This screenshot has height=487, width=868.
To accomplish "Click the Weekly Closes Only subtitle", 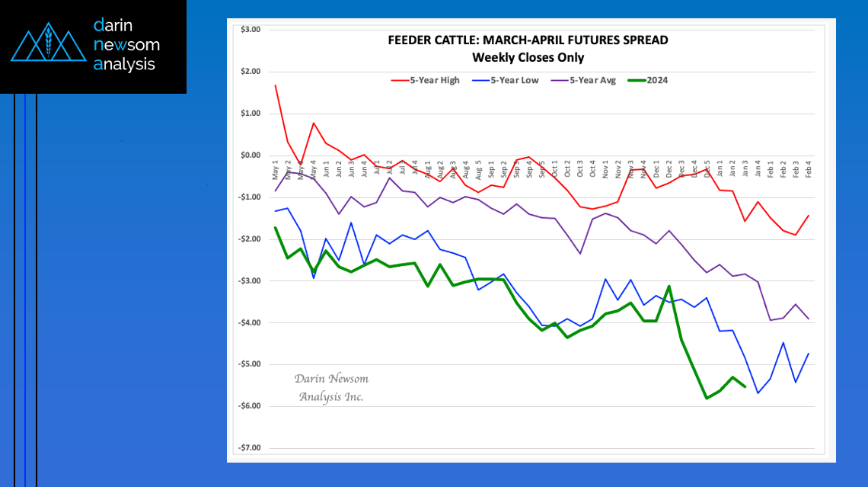I will (528, 58).
